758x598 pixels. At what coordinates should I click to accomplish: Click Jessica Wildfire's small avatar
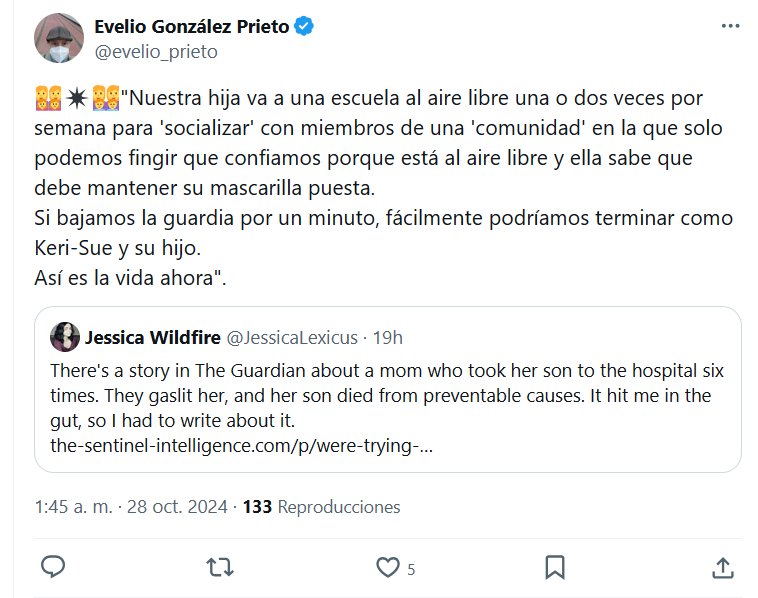pyautogui.click(x=66, y=337)
